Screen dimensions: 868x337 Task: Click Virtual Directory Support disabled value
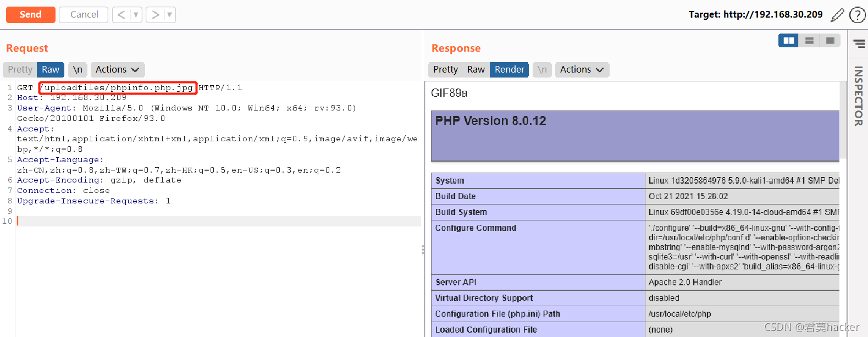[664, 298]
